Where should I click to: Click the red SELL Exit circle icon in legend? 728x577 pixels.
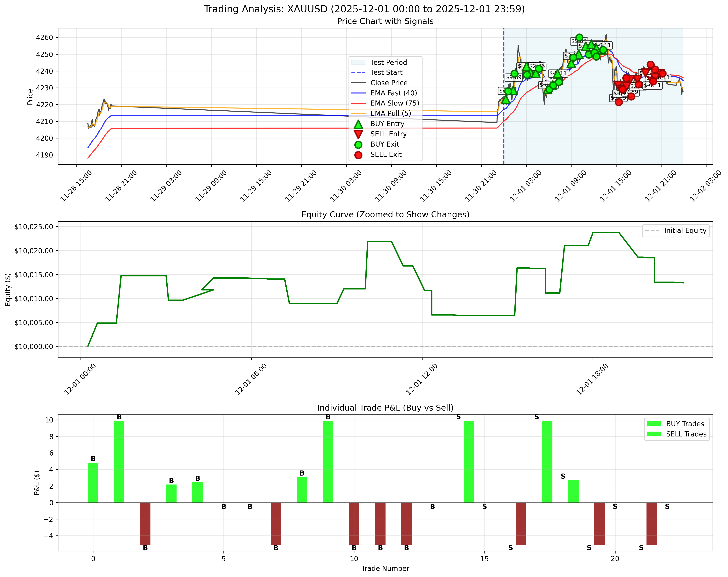point(359,154)
